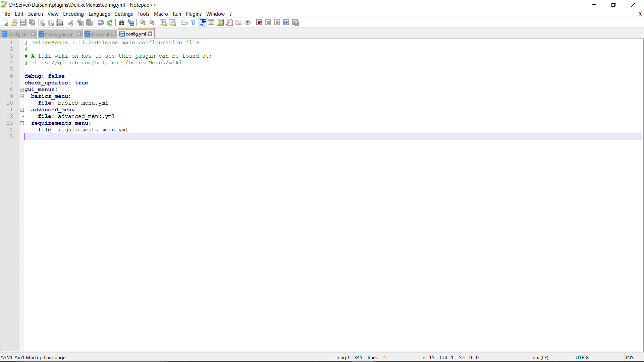Click the New file toolbar icon

click(x=5, y=22)
